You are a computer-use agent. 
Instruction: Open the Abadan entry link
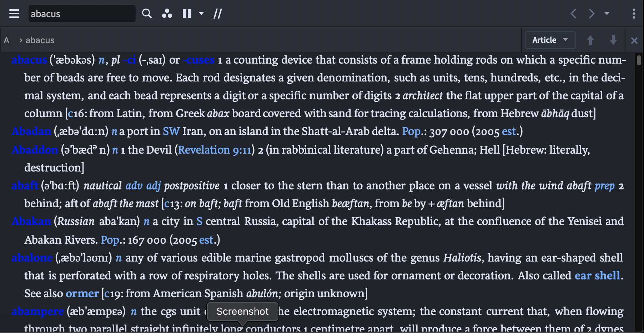click(31, 131)
